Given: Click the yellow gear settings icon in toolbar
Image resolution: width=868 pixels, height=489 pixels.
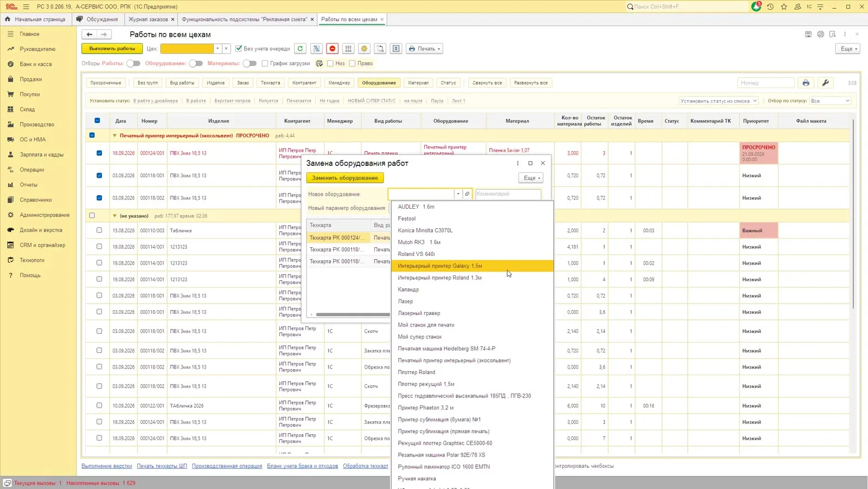Looking at the screenshot, I should coord(365,49).
